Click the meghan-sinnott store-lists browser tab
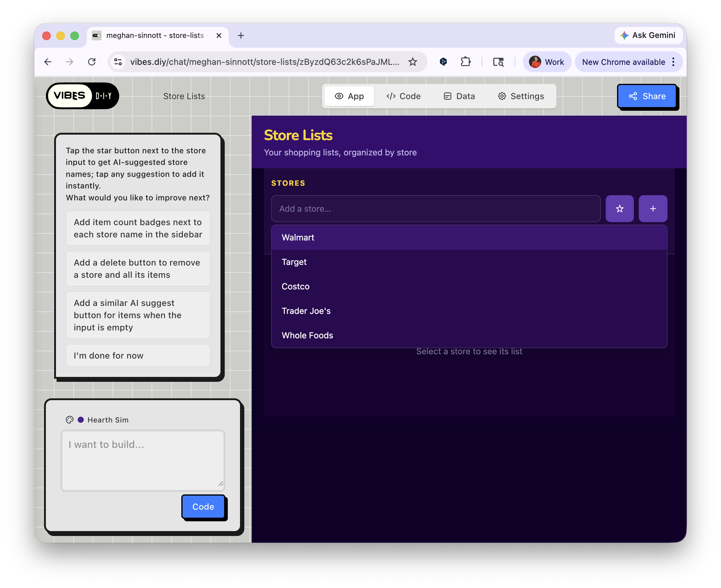Viewport: 721px width, 588px height. (158, 35)
